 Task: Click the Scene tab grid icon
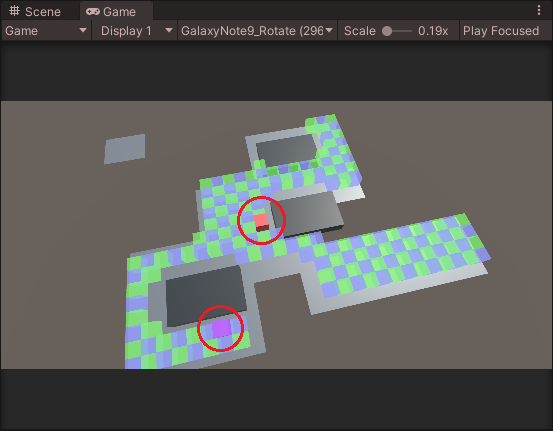click(x=14, y=11)
